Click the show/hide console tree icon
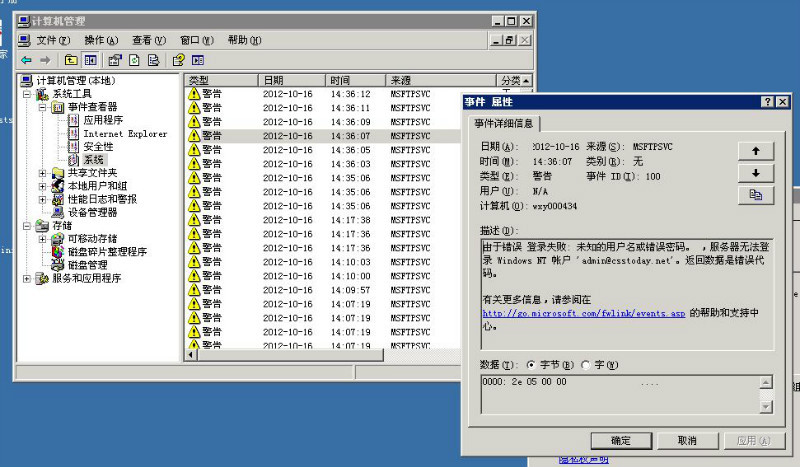 tap(90, 60)
